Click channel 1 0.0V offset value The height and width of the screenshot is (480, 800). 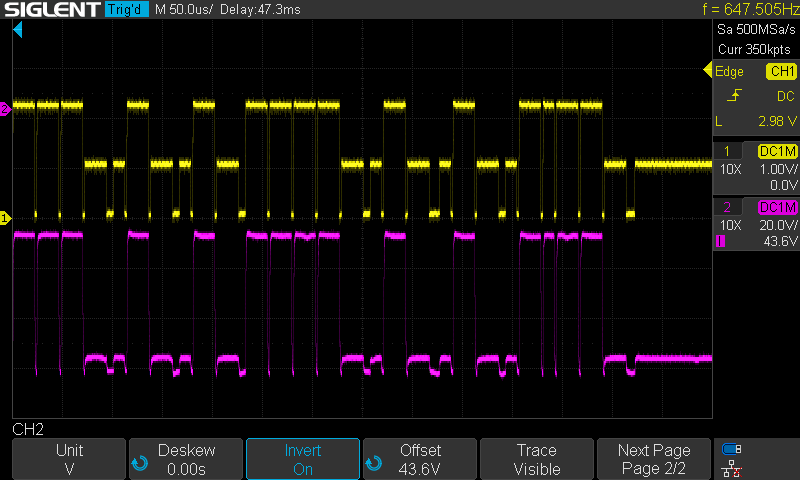[784, 185]
